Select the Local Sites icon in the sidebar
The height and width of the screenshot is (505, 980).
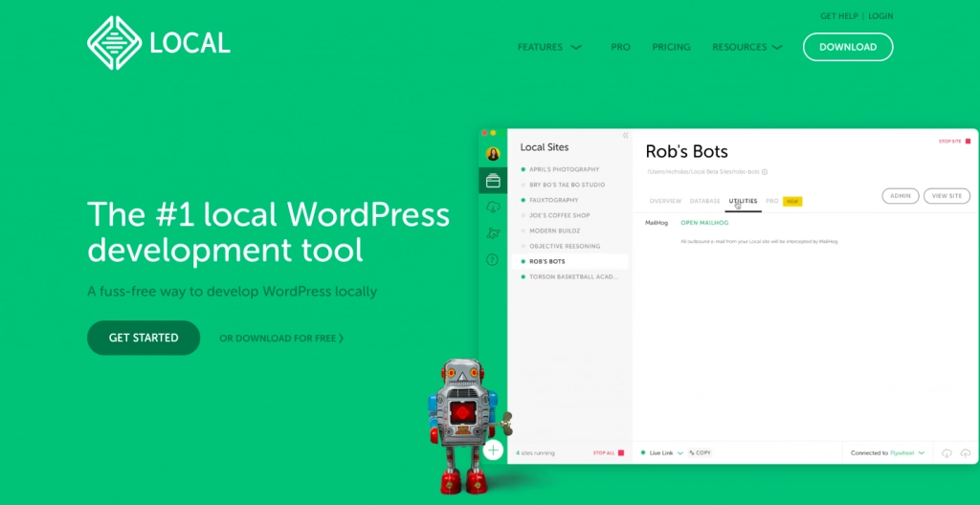(493, 181)
